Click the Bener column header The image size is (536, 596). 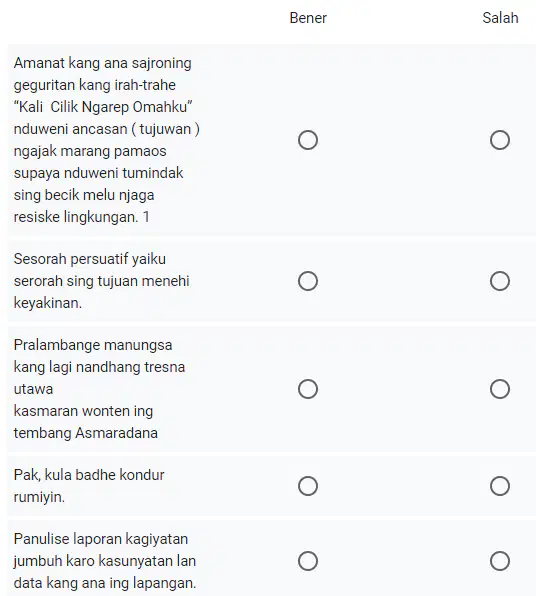point(308,18)
